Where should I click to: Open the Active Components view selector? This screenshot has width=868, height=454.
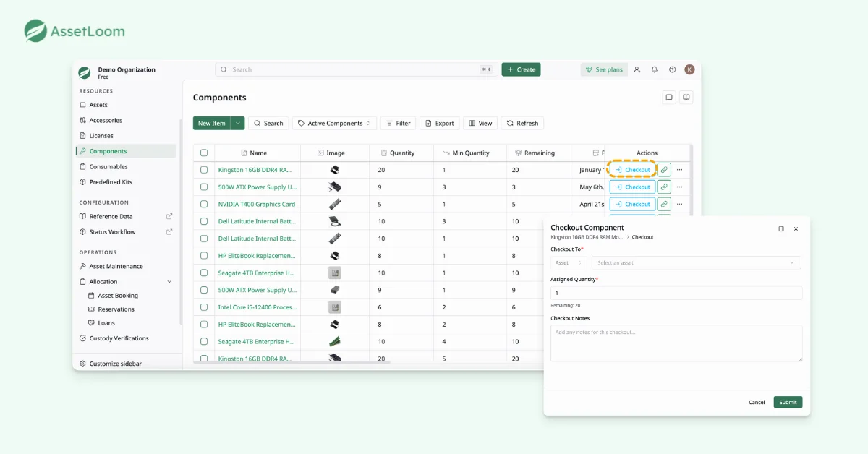click(335, 123)
